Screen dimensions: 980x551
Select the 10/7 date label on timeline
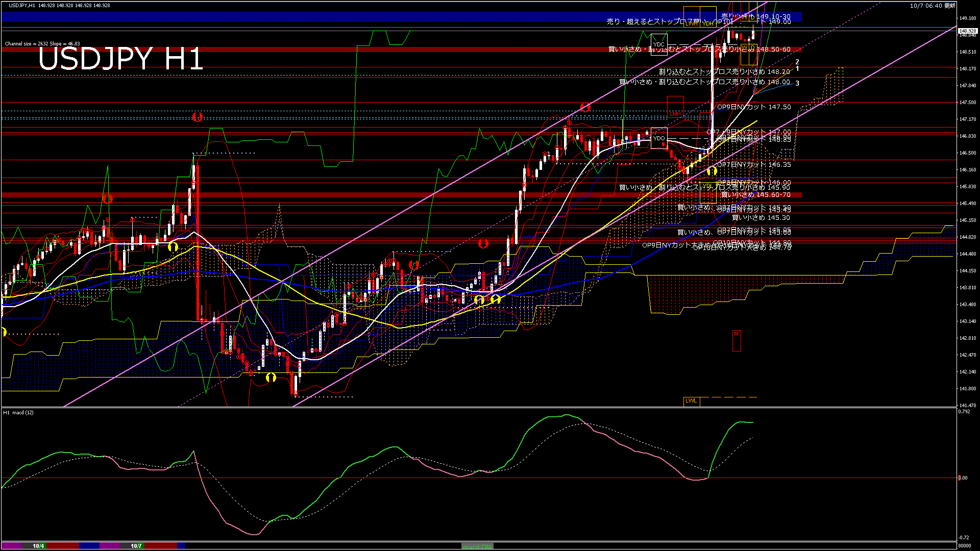coord(136,546)
